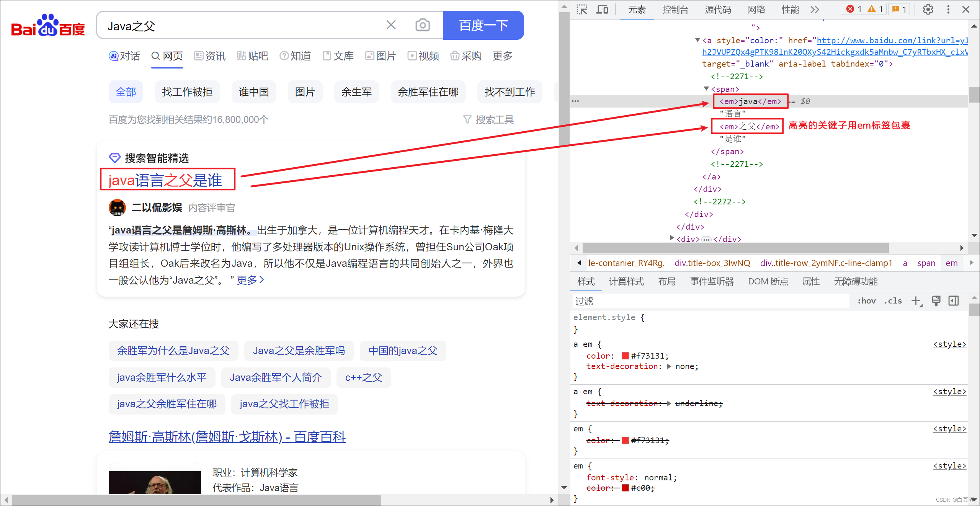Collapse the <a> element node triangle

click(x=697, y=40)
